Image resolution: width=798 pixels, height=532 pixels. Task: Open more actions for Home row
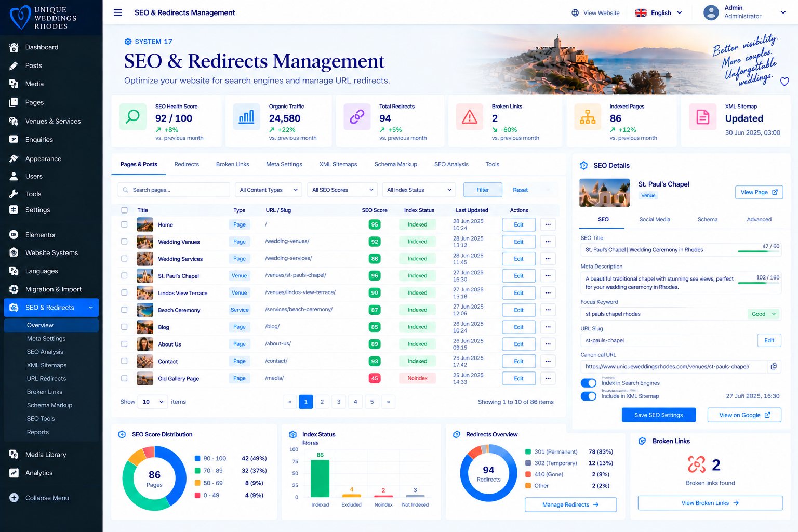(x=548, y=224)
